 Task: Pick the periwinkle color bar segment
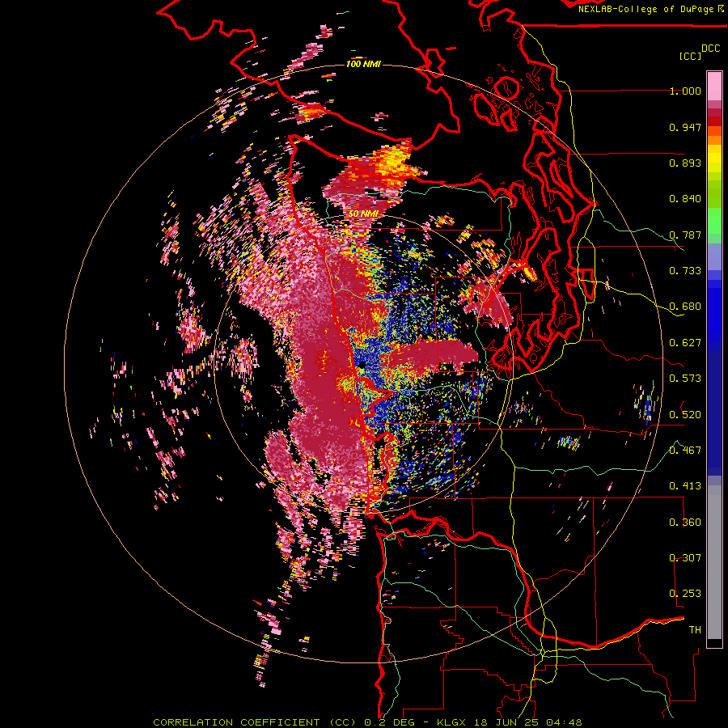point(714,256)
